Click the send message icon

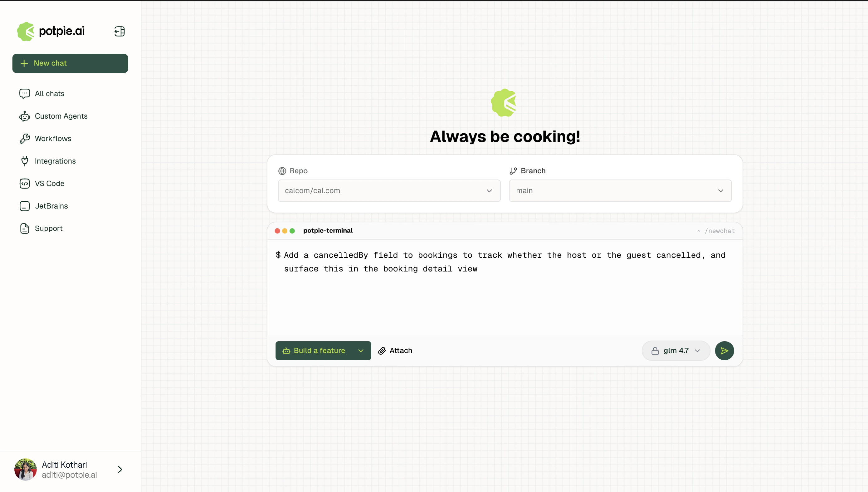tap(724, 350)
